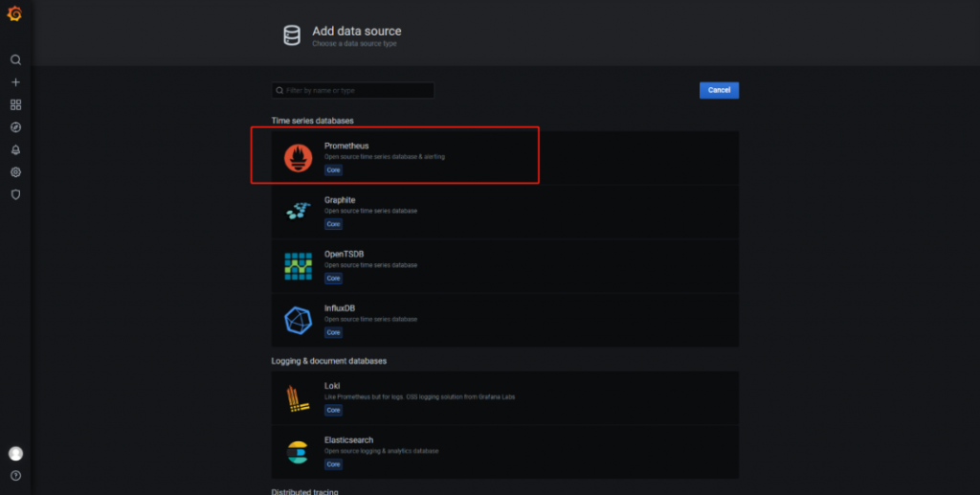
Task: Click the 'Time series databases' heading
Action: coord(313,121)
